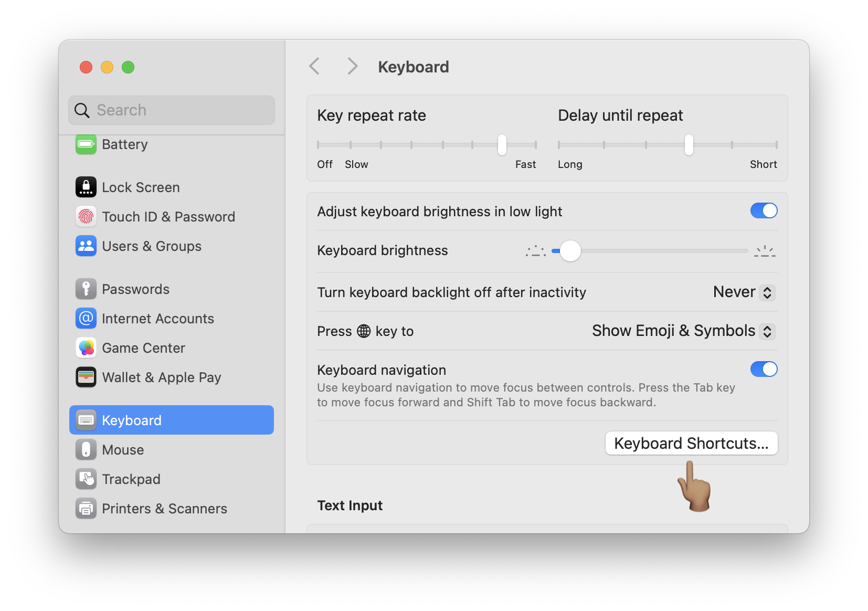This screenshot has height=611, width=868.
Task: Open Keyboard Shortcuts dialog
Action: pyautogui.click(x=691, y=443)
